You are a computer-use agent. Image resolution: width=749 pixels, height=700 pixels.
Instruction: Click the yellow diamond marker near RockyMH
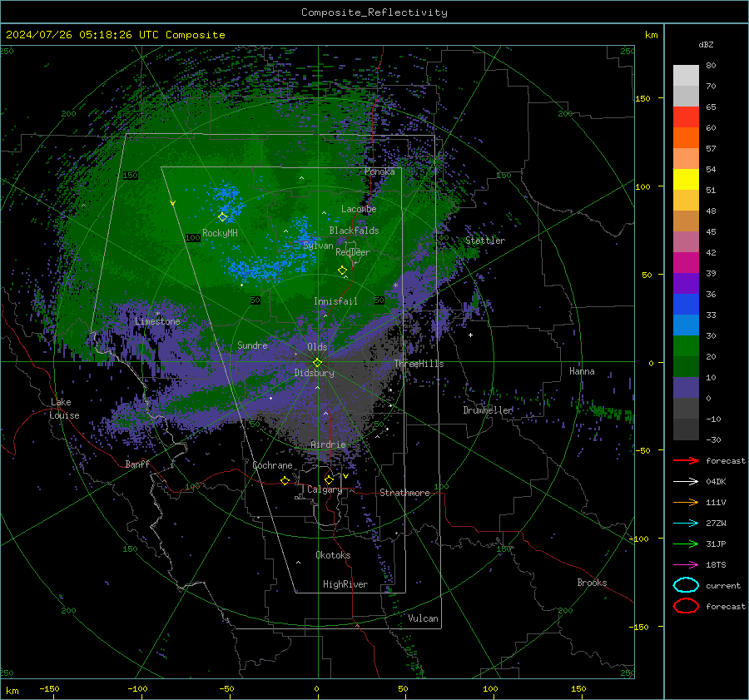pyautogui.click(x=222, y=217)
